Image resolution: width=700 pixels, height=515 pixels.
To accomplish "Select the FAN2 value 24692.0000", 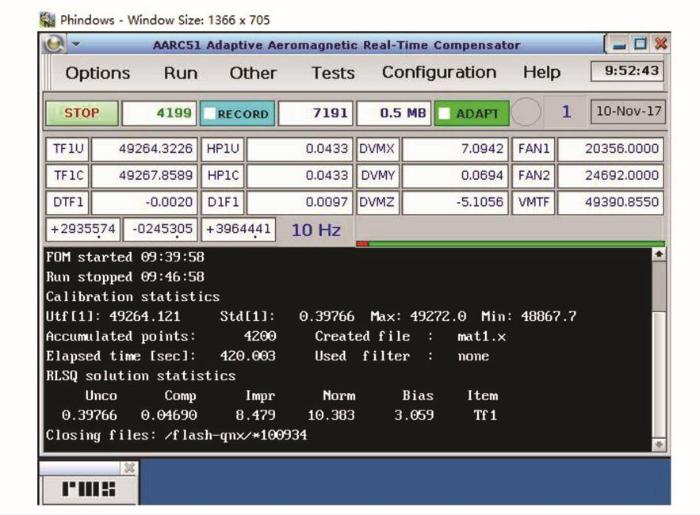I will [x=611, y=176].
